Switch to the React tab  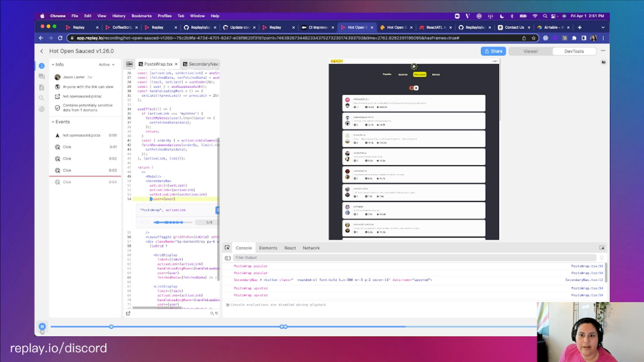(x=290, y=248)
